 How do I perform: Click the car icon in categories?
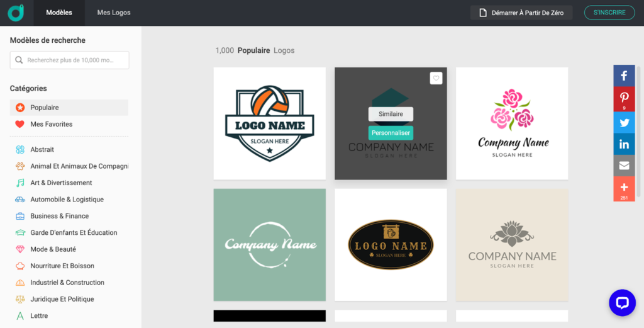coord(19,200)
